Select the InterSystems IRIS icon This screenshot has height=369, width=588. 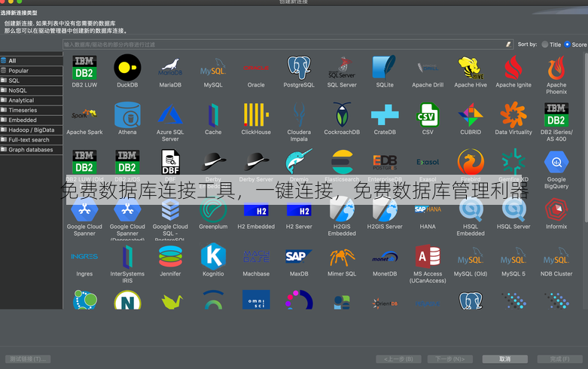coord(127,258)
